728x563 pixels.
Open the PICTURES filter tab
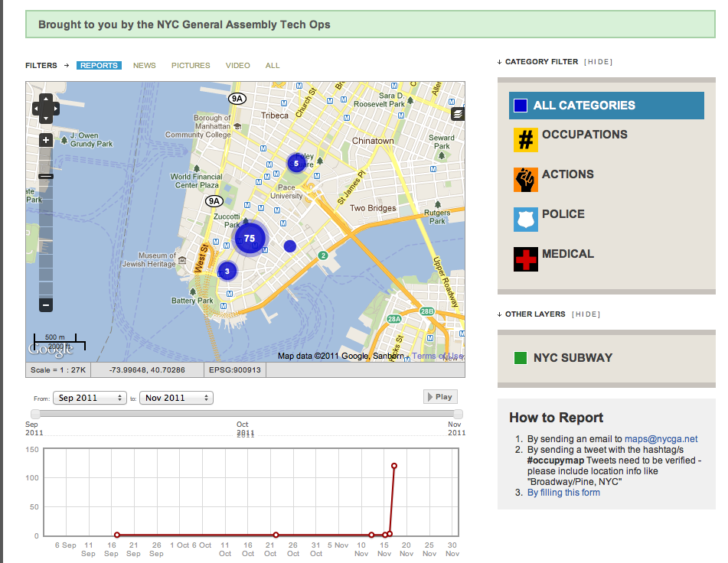pos(190,66)
